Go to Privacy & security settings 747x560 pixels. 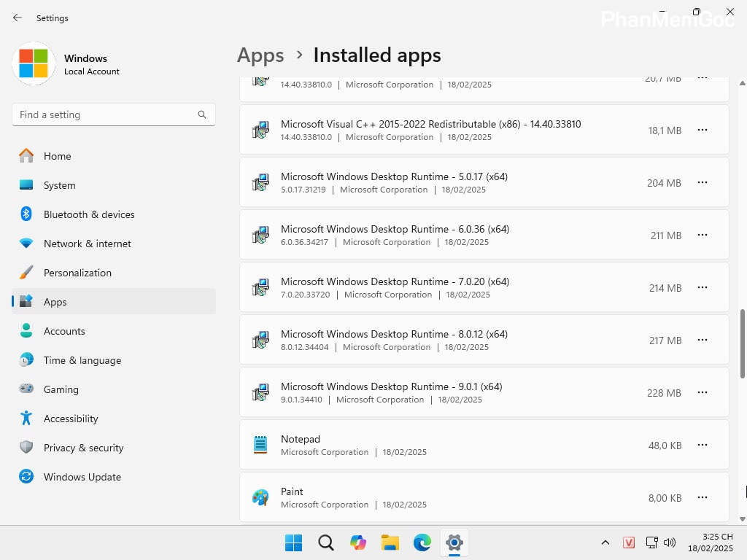83,448
